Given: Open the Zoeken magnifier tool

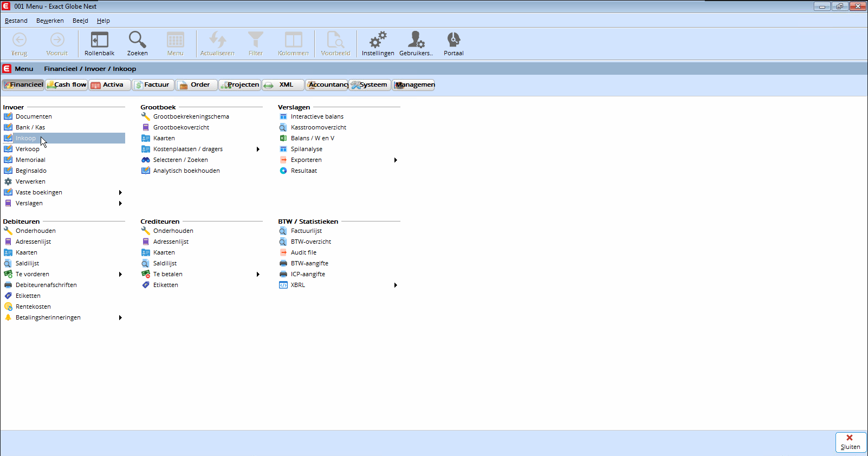Looking at the screenshot, I should click(137, 43).
